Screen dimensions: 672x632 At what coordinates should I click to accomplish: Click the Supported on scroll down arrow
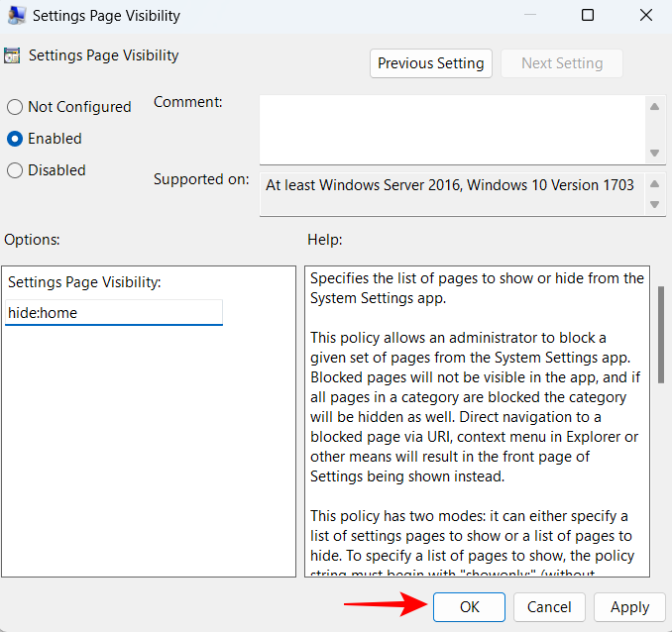(x=654, y=204)
